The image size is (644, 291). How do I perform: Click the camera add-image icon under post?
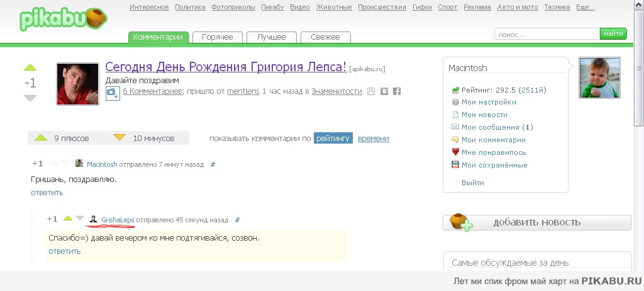(113, 93)
